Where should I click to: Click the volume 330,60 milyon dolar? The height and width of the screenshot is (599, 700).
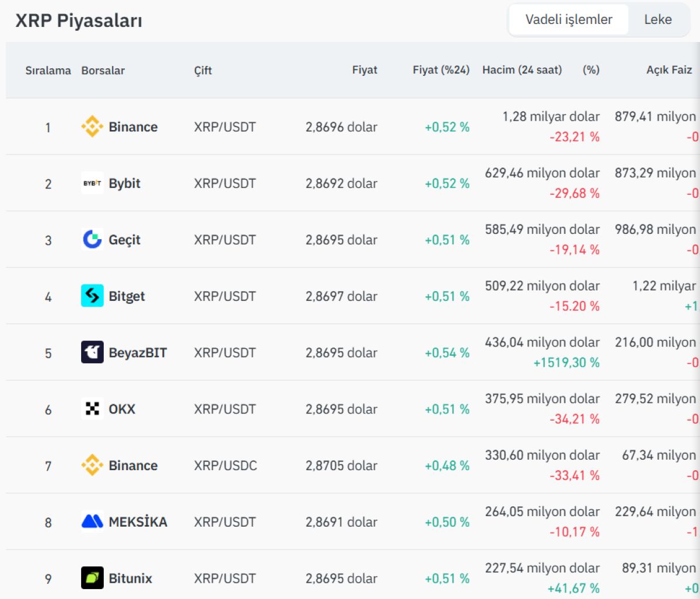(x=542, y=456)
